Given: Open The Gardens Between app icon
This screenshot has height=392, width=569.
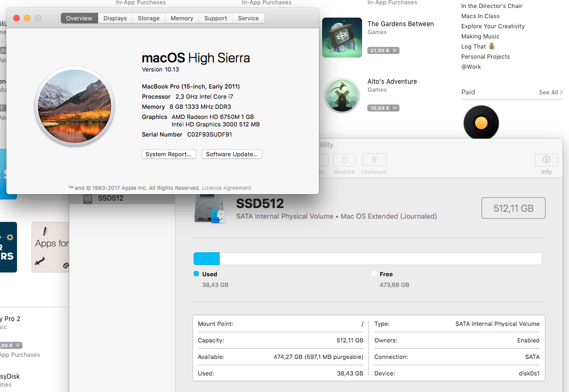Looking at the screenshot, I should pos(342,37).
